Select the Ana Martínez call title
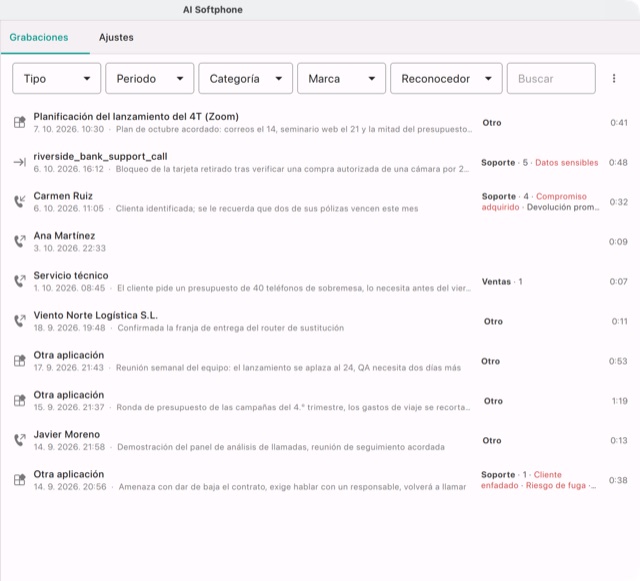This screenshot has width=640, height=581. coord(64,236)
